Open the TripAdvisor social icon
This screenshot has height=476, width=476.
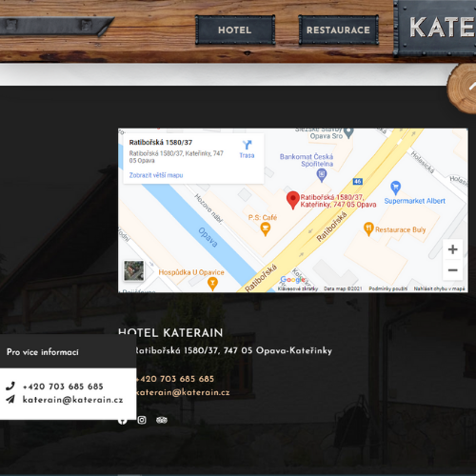pos(162,420)
